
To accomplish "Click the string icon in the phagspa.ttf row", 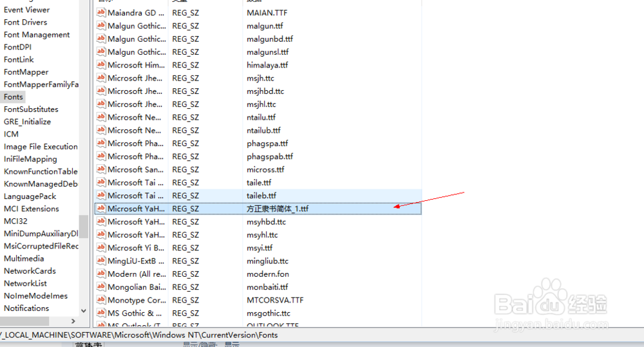I will tap(101, 143).
